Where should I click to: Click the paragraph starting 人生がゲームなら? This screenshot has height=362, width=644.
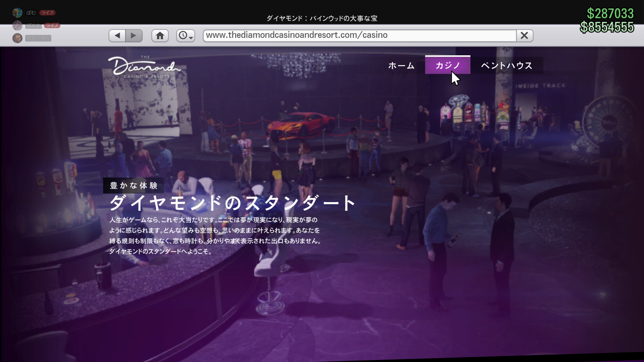coord(215,236)
